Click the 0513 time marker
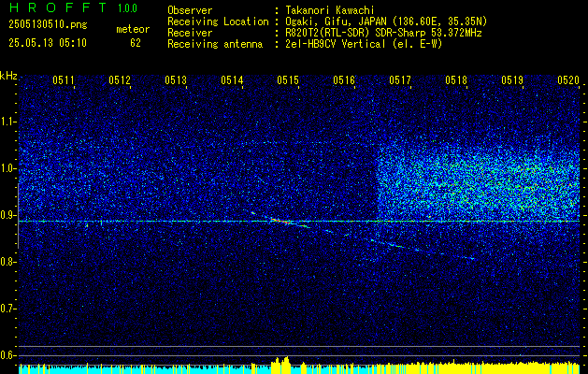 point(176,79)
